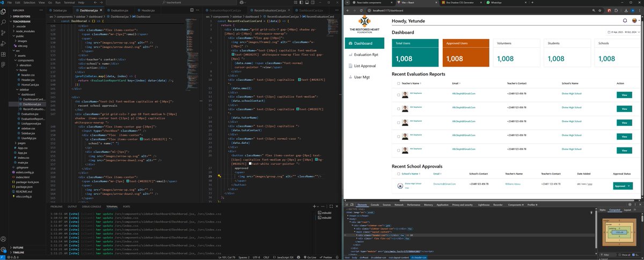Click the Total Users teal card
Image resolution: width=644 pixels, height=260 pixels.
(x=415, y=53)
